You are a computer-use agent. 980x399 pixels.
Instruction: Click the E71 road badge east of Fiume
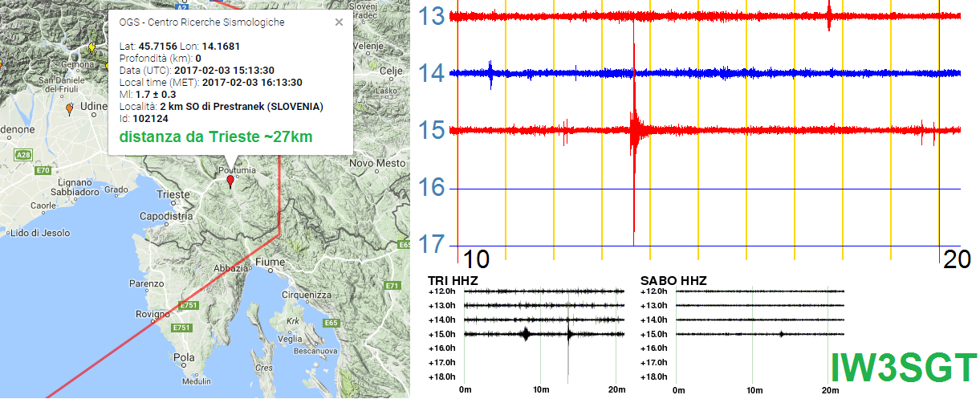coord(392,286)
